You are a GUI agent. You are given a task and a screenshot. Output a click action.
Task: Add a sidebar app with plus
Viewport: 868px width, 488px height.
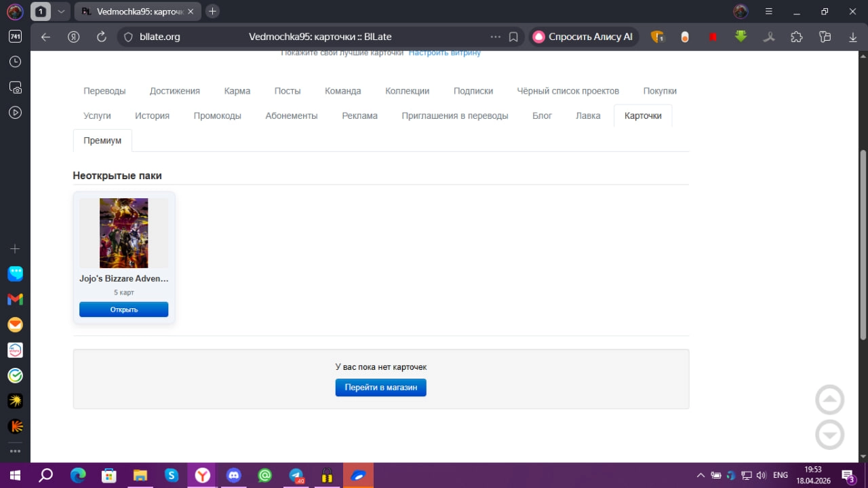coord(15,249)
